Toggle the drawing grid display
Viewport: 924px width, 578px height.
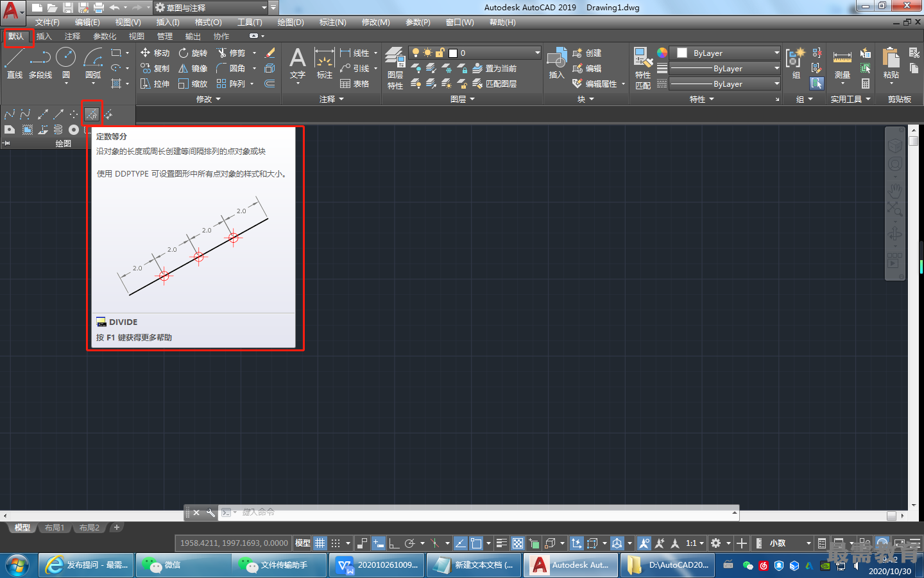point(320,543)
